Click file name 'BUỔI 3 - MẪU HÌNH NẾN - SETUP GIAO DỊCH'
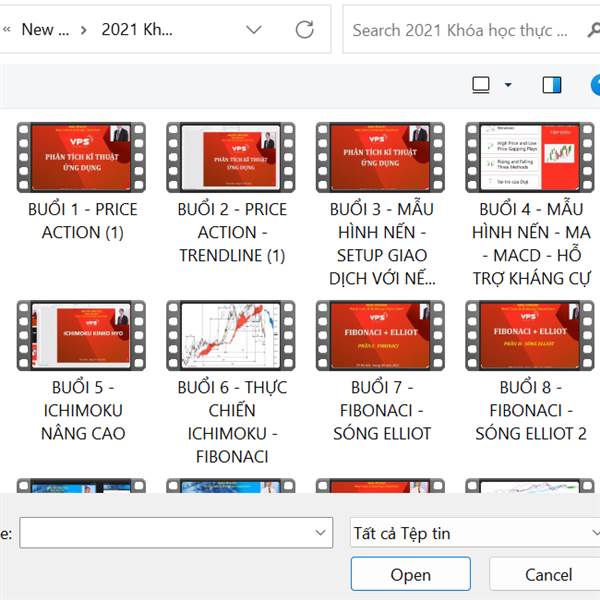 tap(382, 244)
